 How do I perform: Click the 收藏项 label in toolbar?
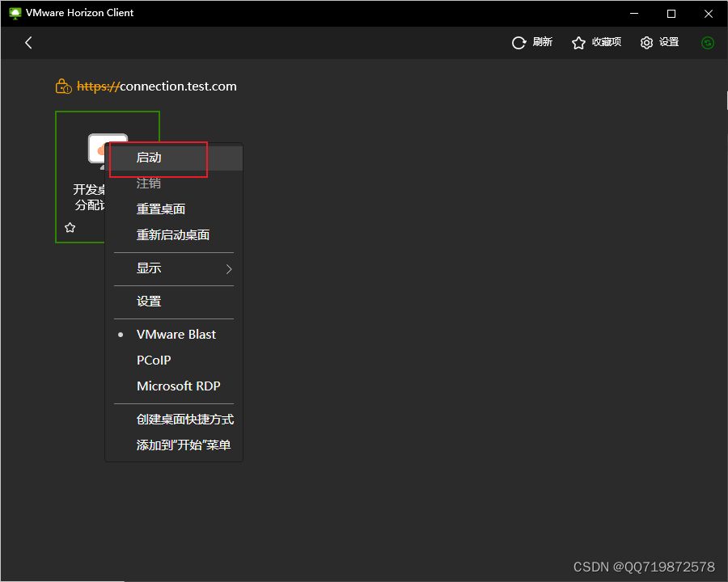click(x=607, y=42)
